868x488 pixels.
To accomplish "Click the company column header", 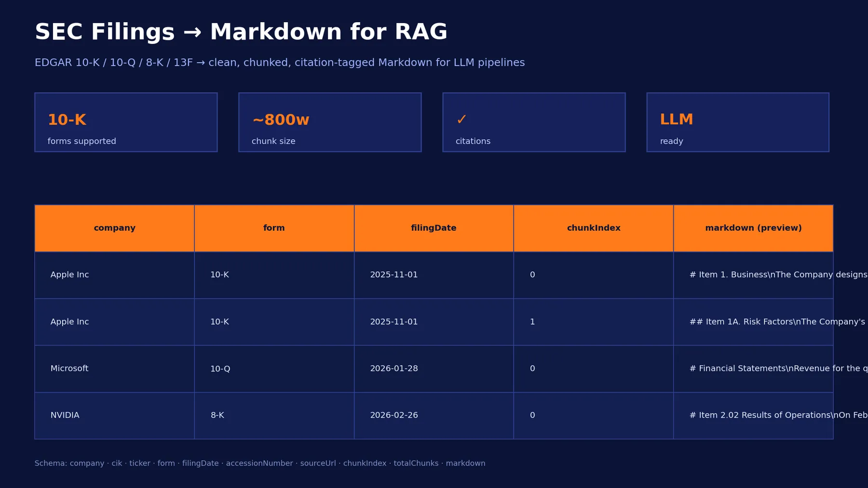I will (x=114, y=228).
